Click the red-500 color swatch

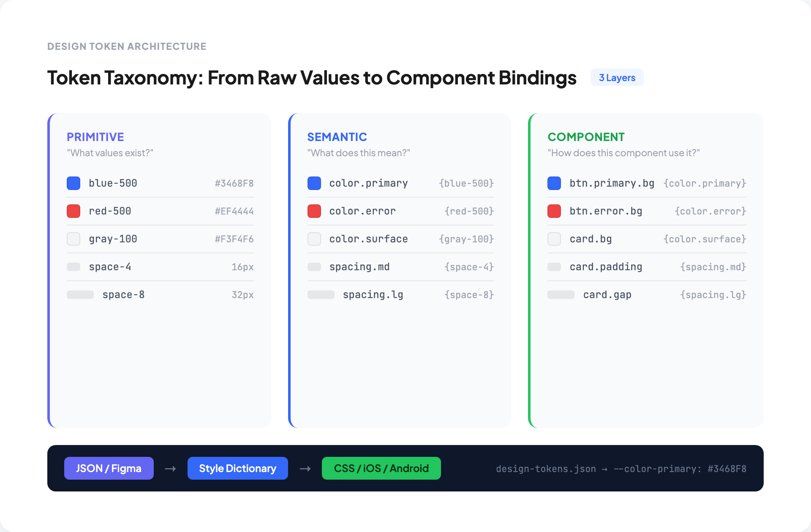tap(73, 211)
